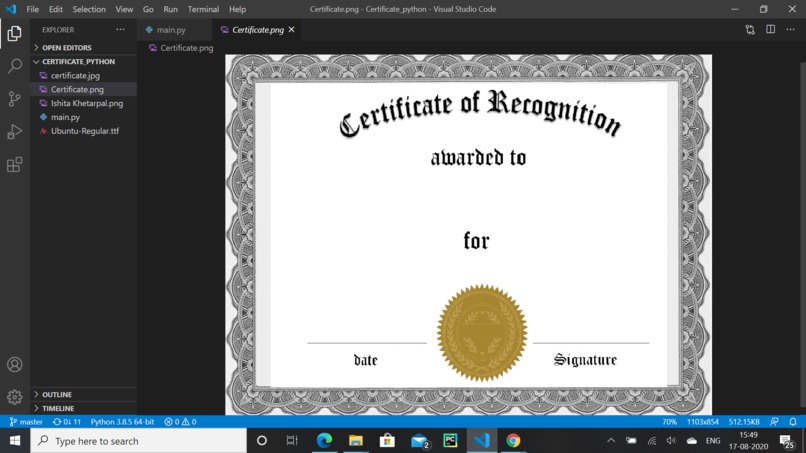The width and height of the screenshot is (806, 453).
Task: Select Python 3.8.5 64-bit interpreter
Action: point(122,422)
